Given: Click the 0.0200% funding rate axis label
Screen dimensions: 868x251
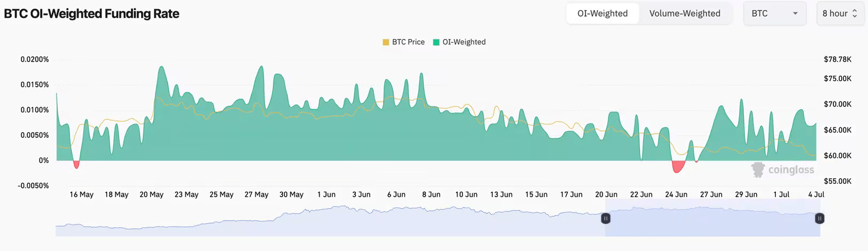Looking at the screenshot, I should coord(34,59).
